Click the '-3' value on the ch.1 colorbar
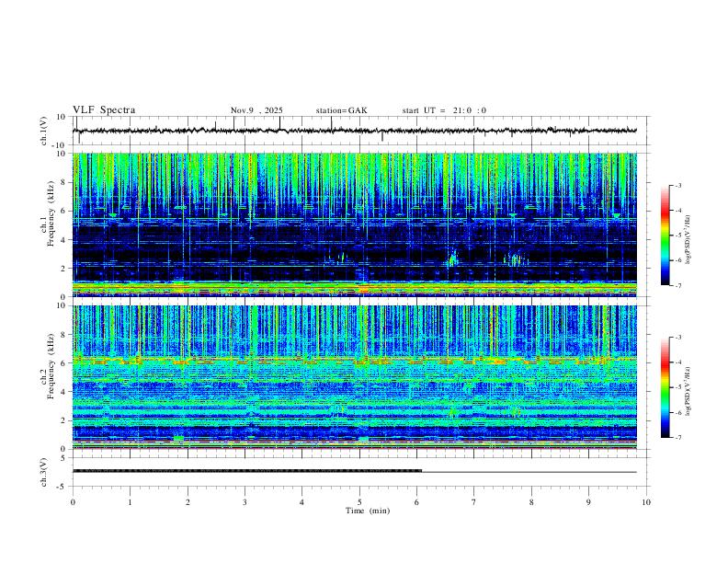Screen dimensions: 728x563 click(x=678, y=185)
